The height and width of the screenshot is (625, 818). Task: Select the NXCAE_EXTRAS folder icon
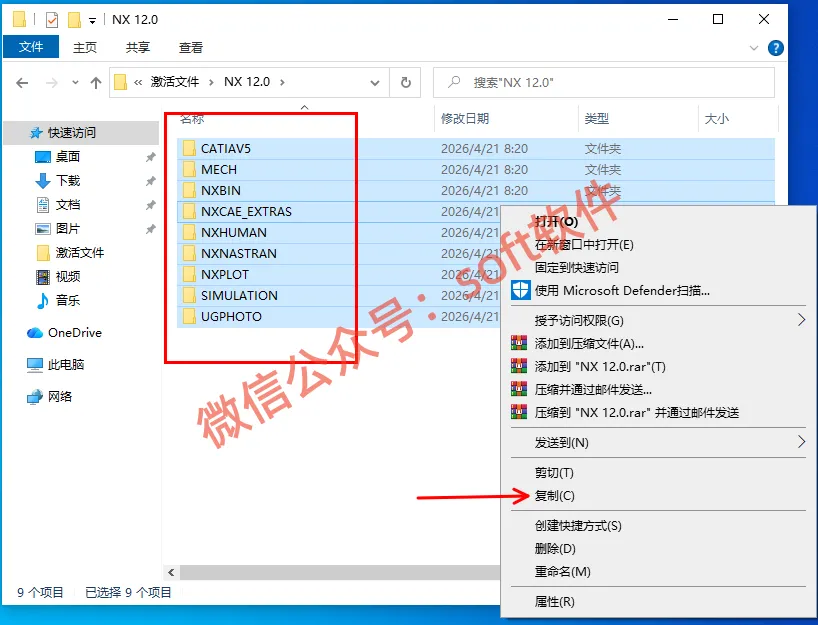point(189,211)
